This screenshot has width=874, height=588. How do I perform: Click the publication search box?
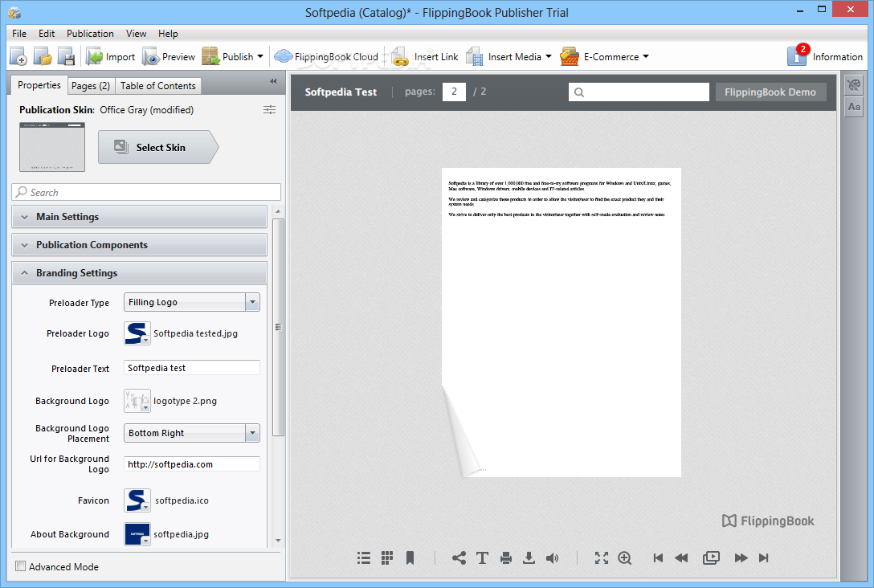639,92
